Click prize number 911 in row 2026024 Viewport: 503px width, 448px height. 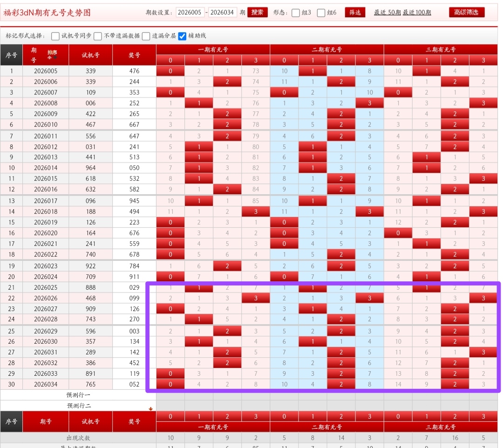tap(134, 277)
